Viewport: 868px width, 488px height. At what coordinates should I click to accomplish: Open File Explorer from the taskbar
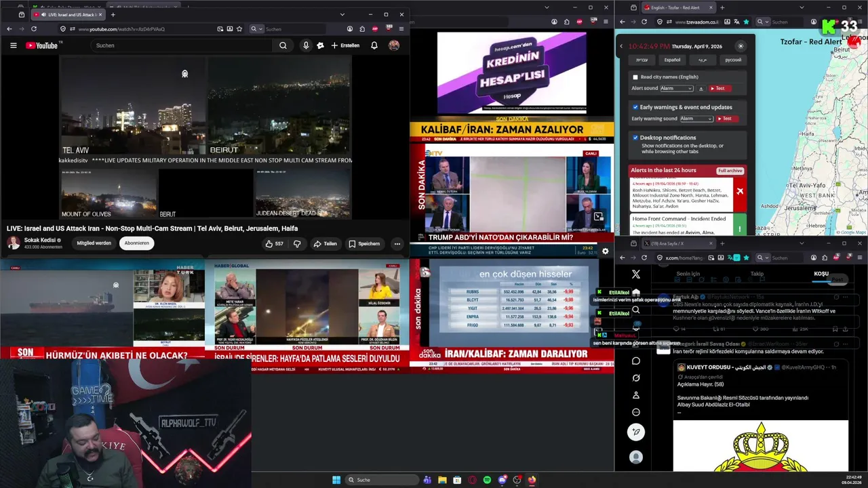pyautogui.click(x=442, y=480)
